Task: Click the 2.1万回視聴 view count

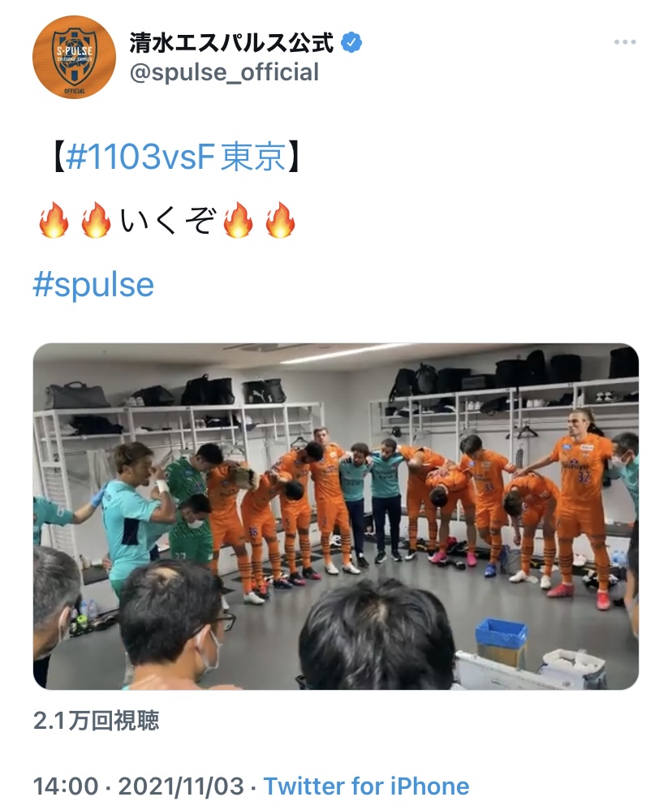Action: tap(96, 720)
